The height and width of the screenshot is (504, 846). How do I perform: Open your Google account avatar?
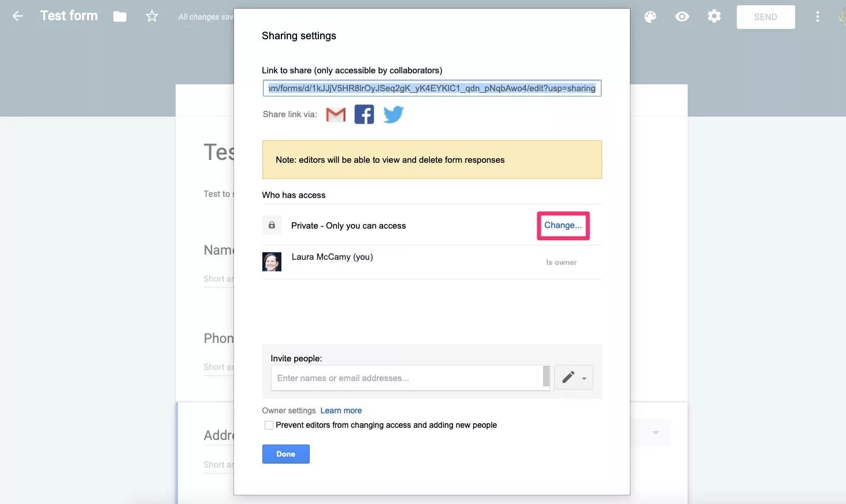(x=841, y=16)
